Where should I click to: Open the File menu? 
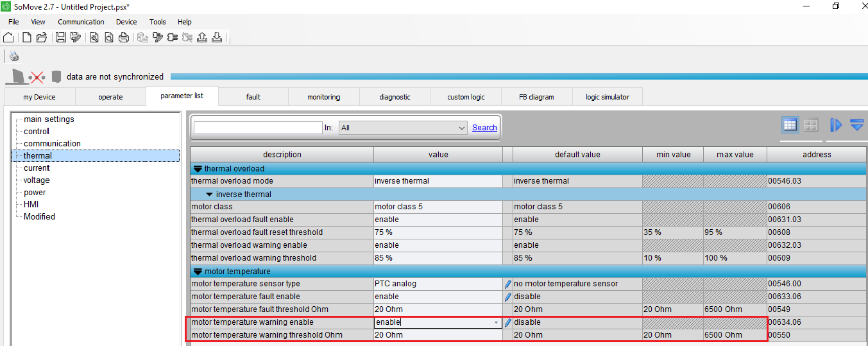[x=13, y=22]
